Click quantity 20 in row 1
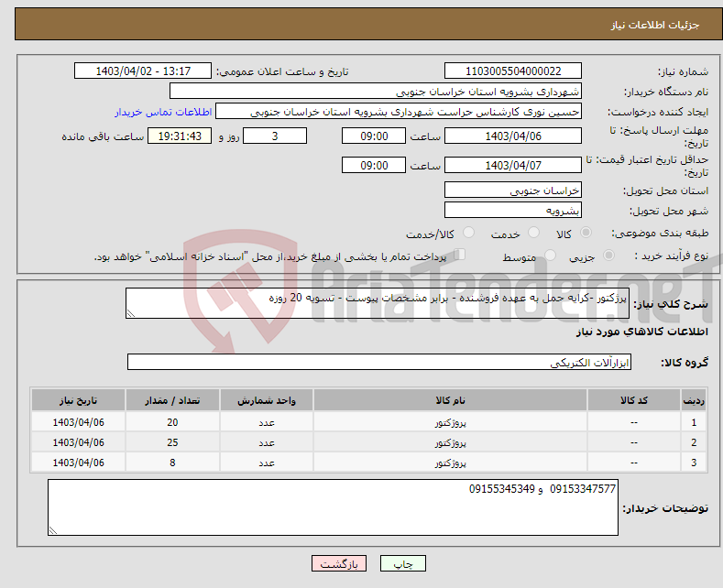723x588 pixels. click(172, 422)
